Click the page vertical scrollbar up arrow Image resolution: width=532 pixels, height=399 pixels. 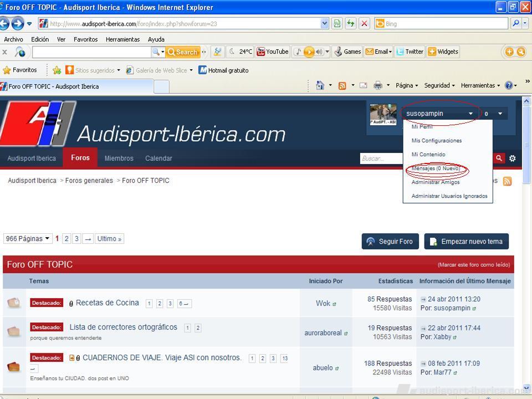[x=526, y=101]
